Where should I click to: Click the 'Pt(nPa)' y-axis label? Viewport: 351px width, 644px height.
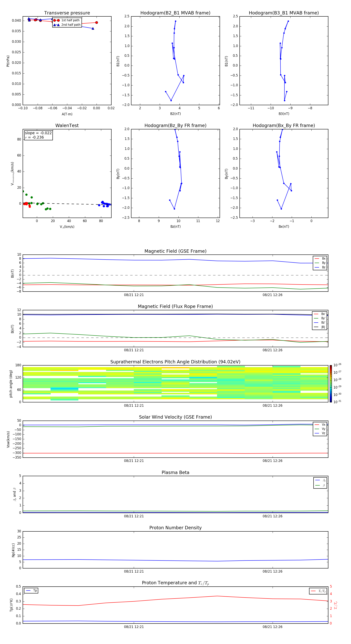(x=8, y=61)
